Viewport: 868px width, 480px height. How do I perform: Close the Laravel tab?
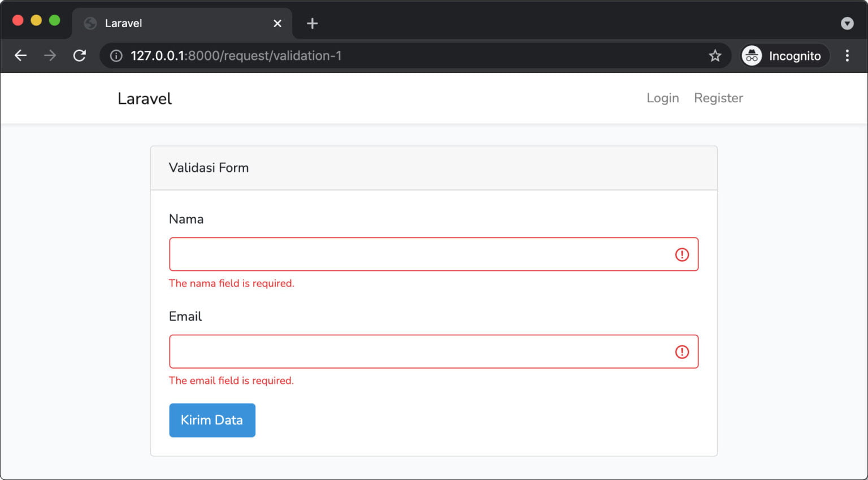pos(277,23)
